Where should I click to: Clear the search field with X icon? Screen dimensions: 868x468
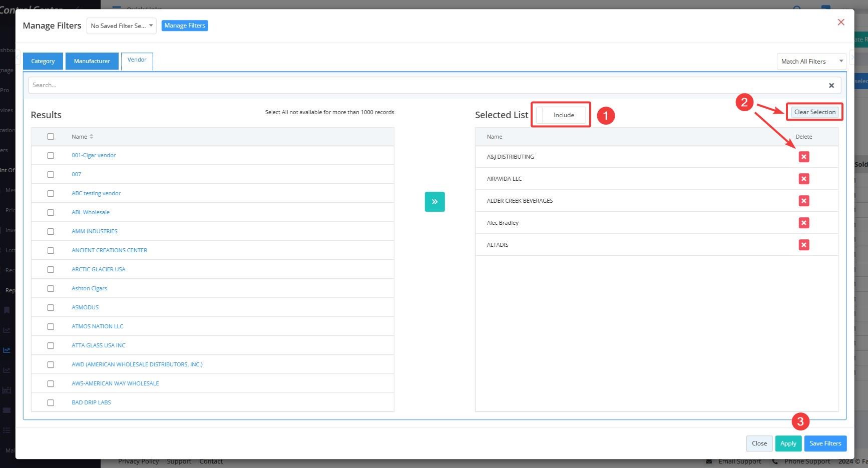(x=831, y=86)
